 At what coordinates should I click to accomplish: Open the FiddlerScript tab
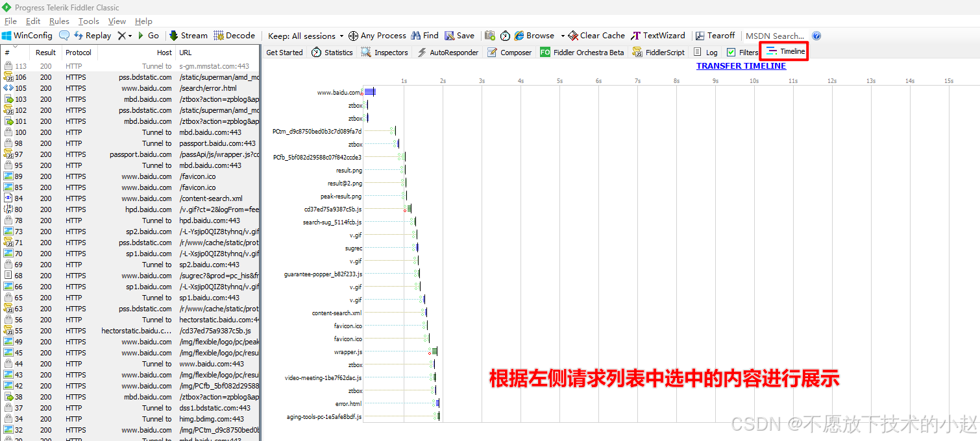click(x=657, y=53)
